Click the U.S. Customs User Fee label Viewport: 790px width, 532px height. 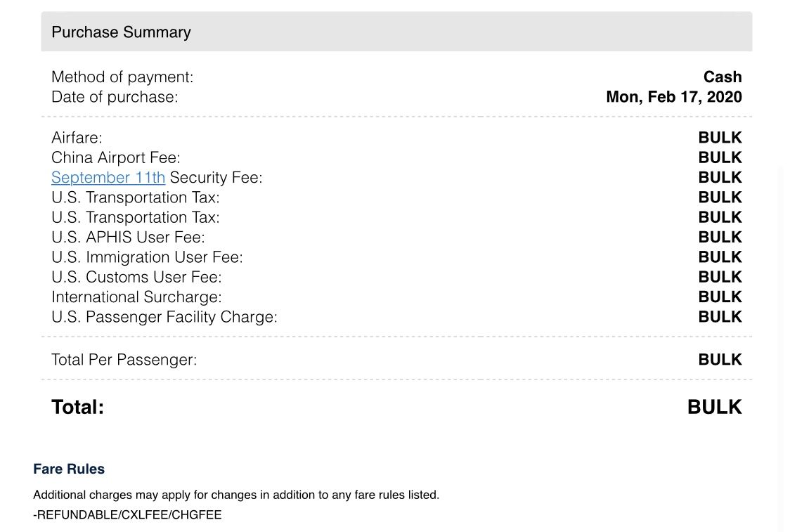click(x=136, y=277)
